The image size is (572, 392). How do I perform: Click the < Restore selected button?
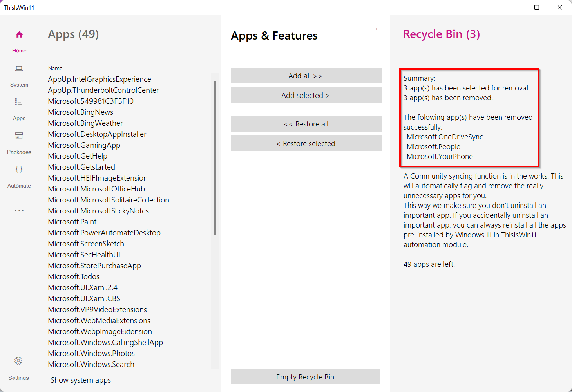point(306,143)
